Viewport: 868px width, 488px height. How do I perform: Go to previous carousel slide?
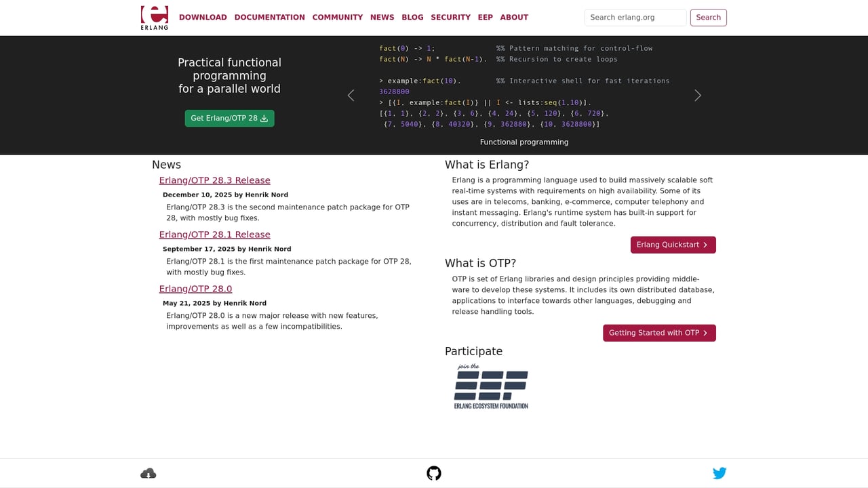tap(351, 95)
